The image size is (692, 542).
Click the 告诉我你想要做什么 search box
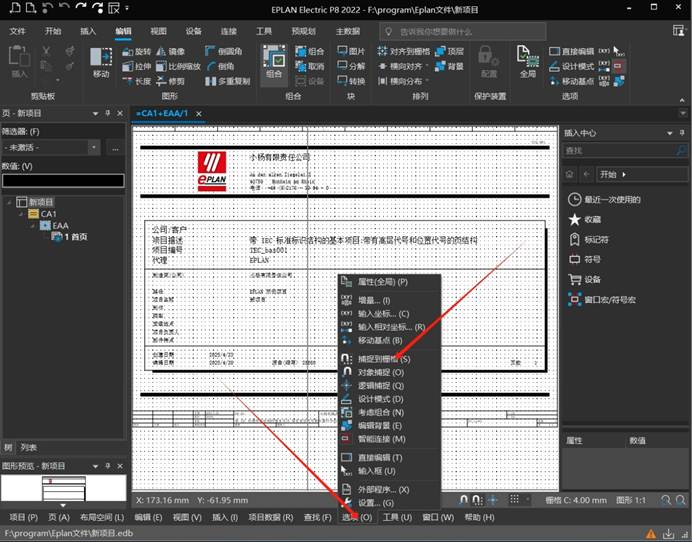pos(463,32)
